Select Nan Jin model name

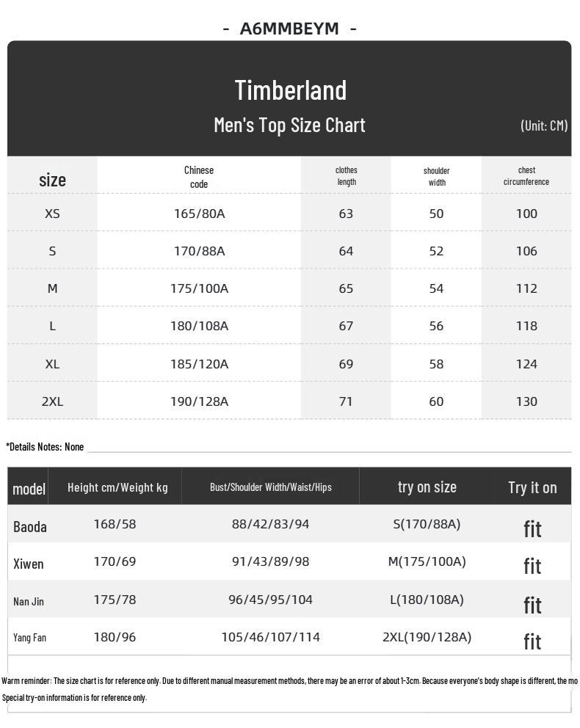pos(29,602)
